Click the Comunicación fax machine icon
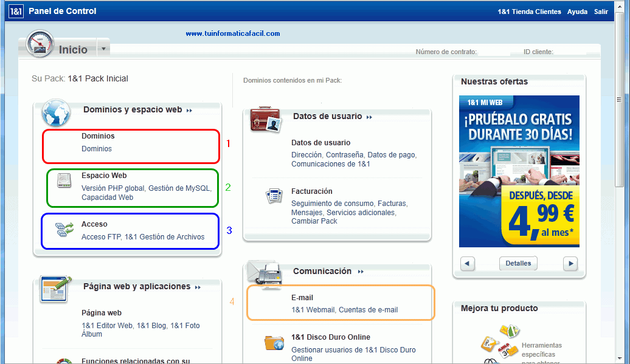The image size is (630, 364). [x=265, y=274]
